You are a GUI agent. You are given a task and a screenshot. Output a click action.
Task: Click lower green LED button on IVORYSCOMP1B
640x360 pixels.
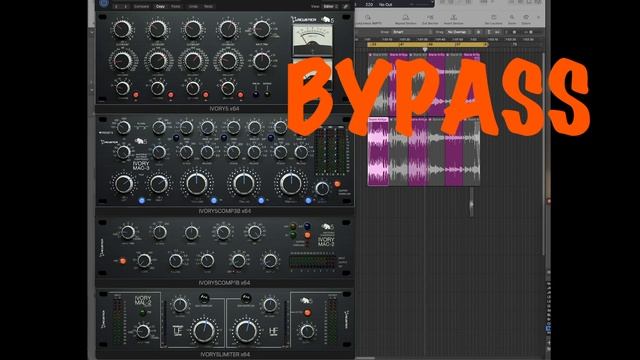pos(293,235)
